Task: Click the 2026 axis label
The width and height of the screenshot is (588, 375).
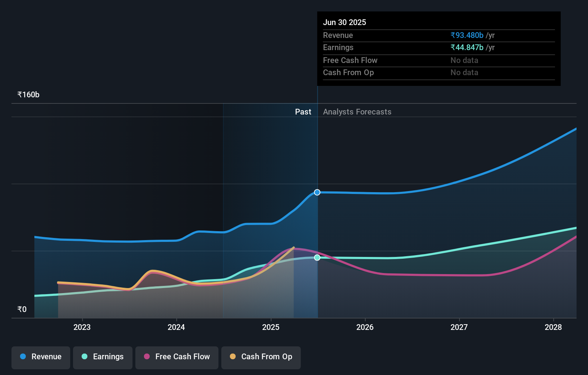Action: (x=365, y=327)
